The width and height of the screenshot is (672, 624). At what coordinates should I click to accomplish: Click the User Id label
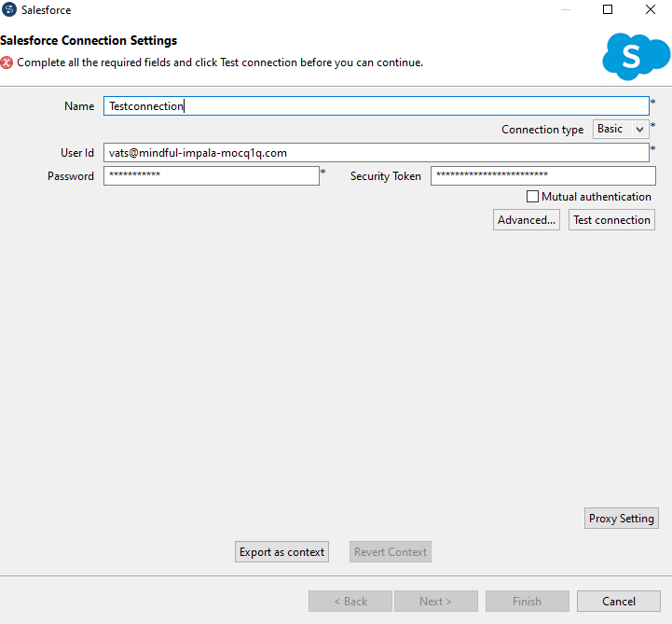77,153
